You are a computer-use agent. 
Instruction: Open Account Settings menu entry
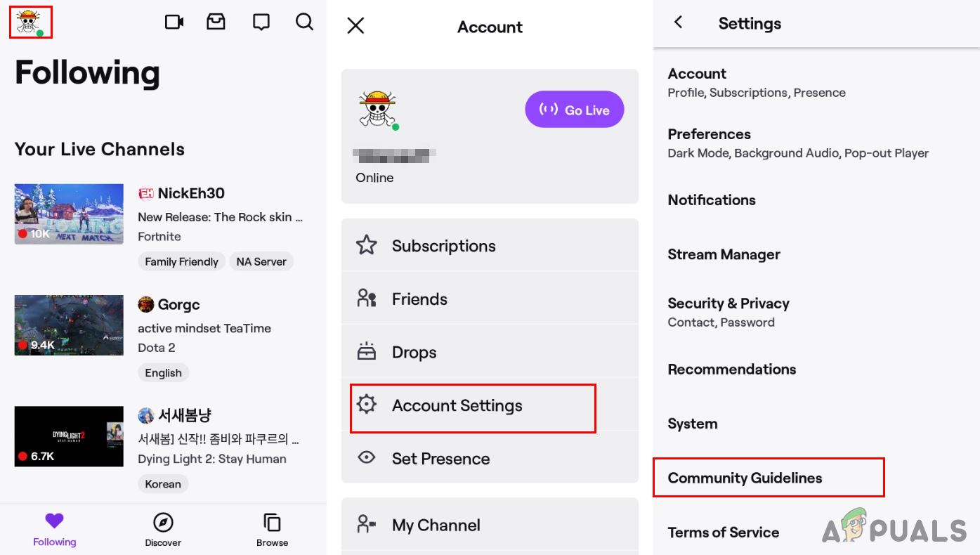tap(490, 405)
